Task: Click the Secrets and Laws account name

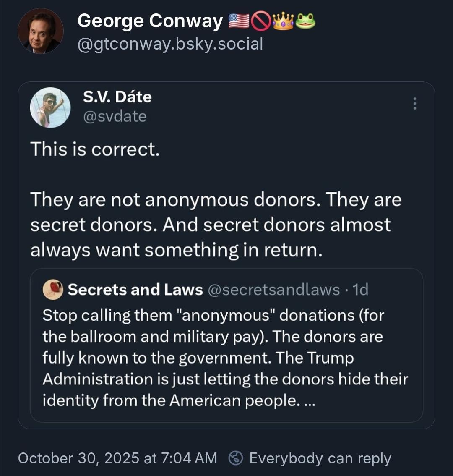Action: (135, 290)
